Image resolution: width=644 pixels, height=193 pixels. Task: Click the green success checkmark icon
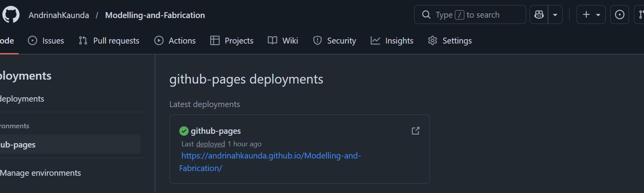pyautogui.click(x=184, y=131)
